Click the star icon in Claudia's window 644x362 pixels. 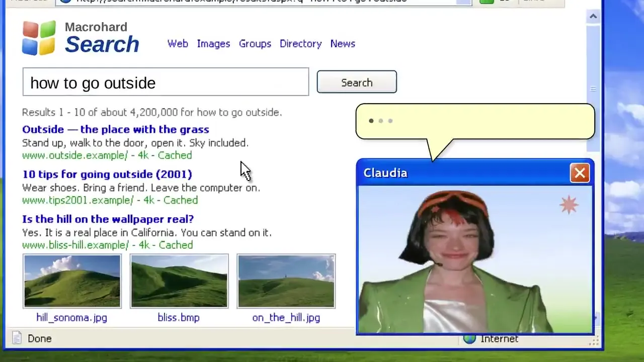coord(569,205)
